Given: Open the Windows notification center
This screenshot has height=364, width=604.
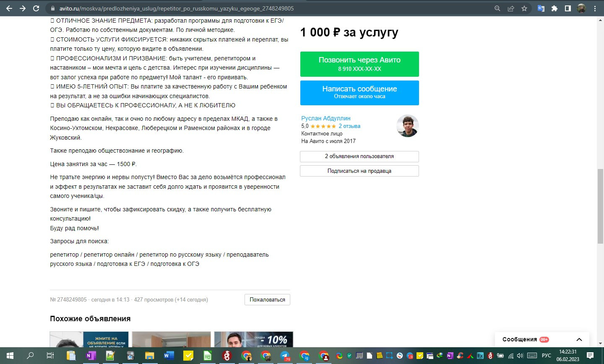Looking at the screenshot, I should click(590, 356).
